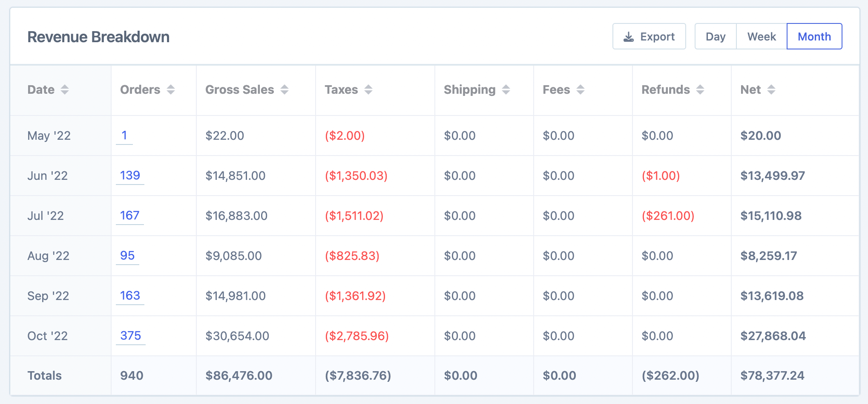Sort by the Fees column
Viewport: 868px width, 404px height.
pos(581,90)
